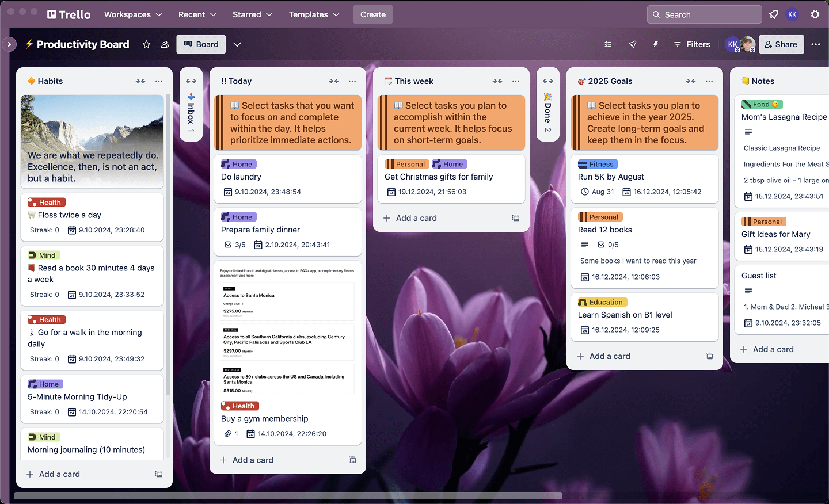Collapse the Today list

(334, 81)
